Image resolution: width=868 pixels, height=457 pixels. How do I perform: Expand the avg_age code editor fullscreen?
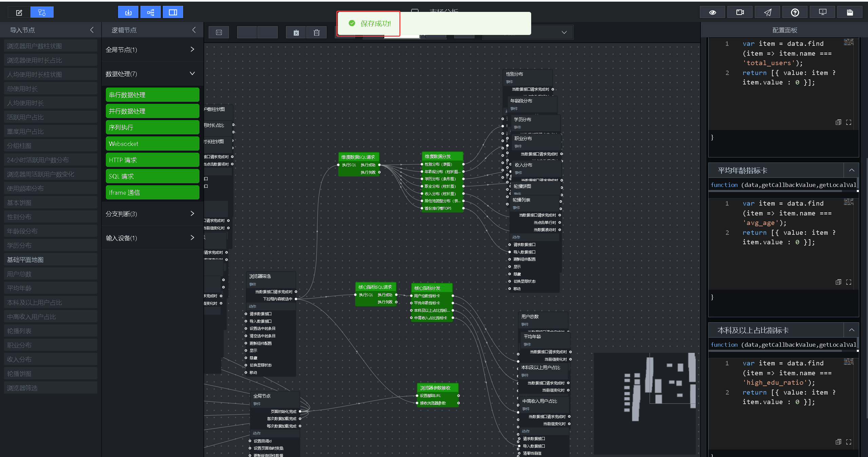(x=849, y=282)
